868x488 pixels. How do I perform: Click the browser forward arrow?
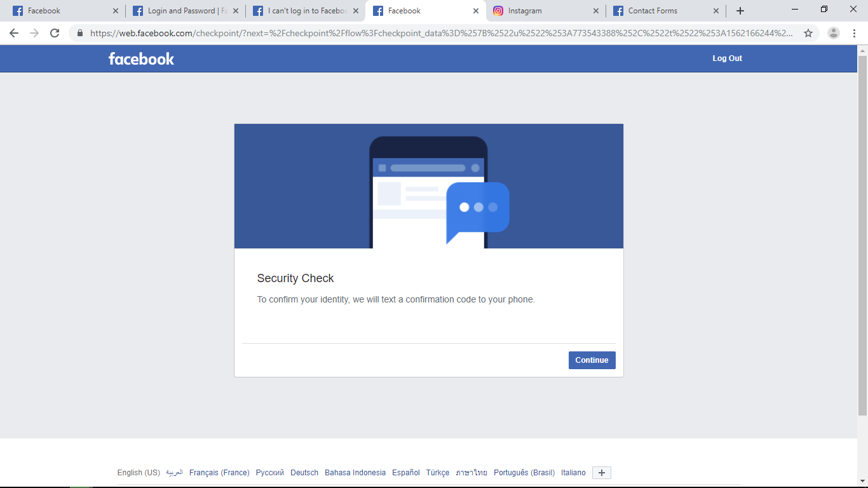coord(34,33)
